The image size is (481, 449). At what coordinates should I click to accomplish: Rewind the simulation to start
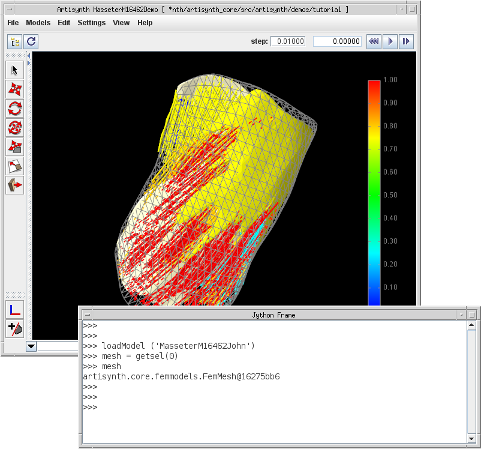[x=374, y=41]
